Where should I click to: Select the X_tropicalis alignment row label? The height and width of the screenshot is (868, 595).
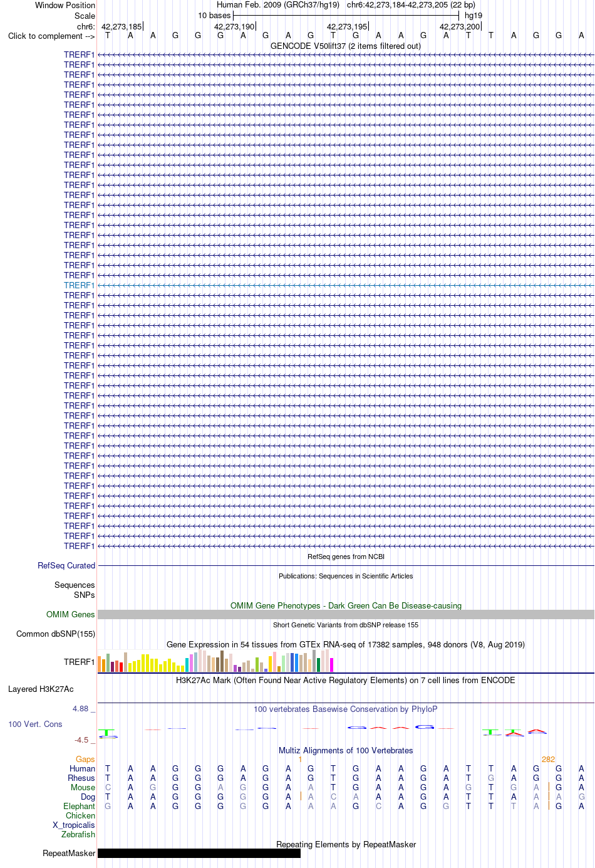click(x=74, y=825)
